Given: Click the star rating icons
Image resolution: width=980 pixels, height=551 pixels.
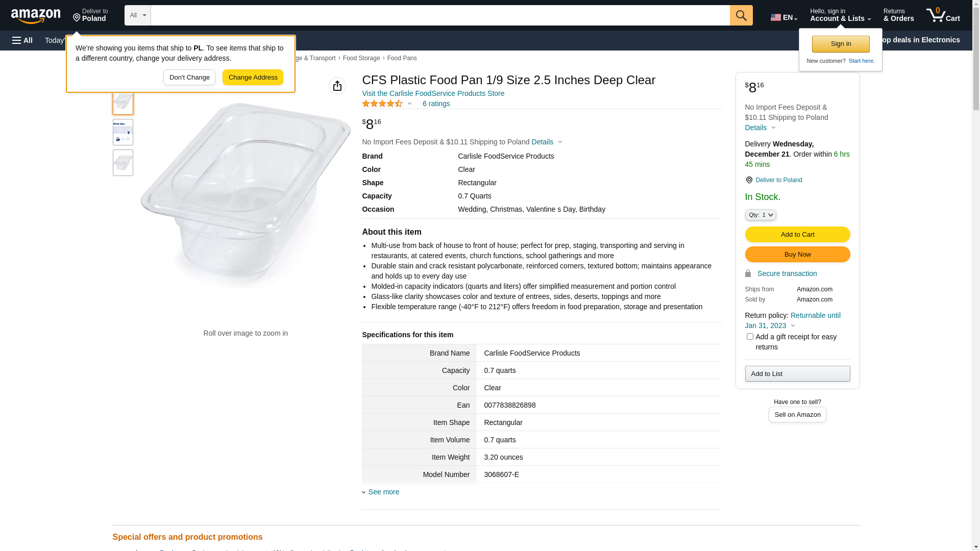Looking at the screenshot, I should [x=382, y=104].
